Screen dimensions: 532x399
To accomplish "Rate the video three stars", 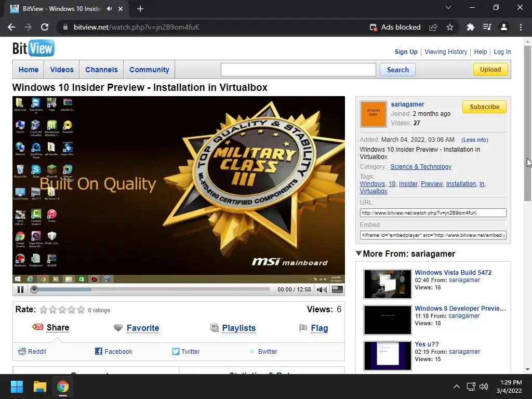I will [62, 310].
